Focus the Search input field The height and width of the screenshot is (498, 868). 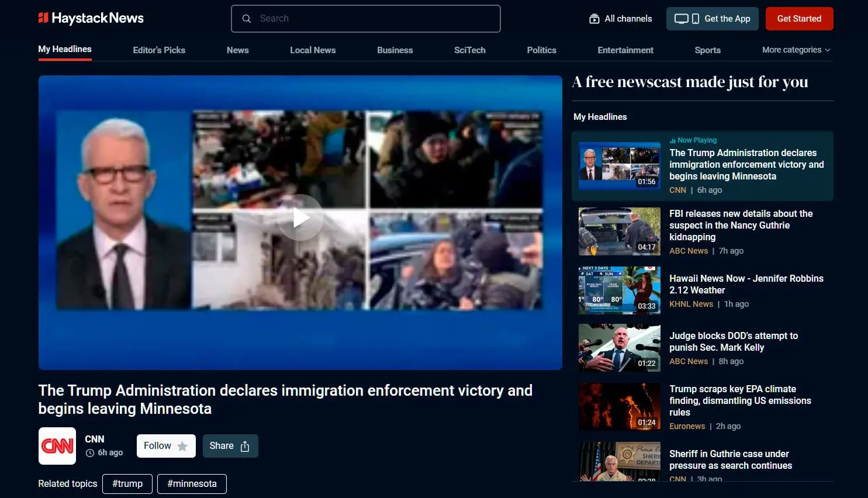pyautogui.click(x=374, y=19)
